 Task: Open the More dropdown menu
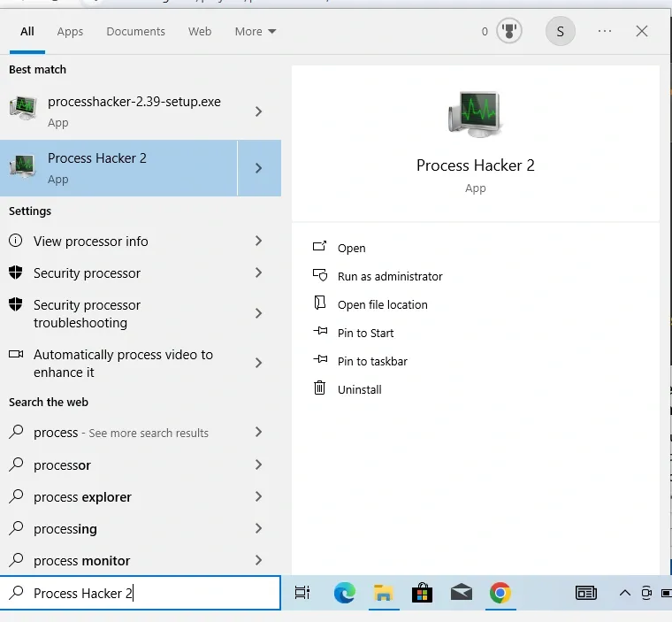(x=256, y=31)
